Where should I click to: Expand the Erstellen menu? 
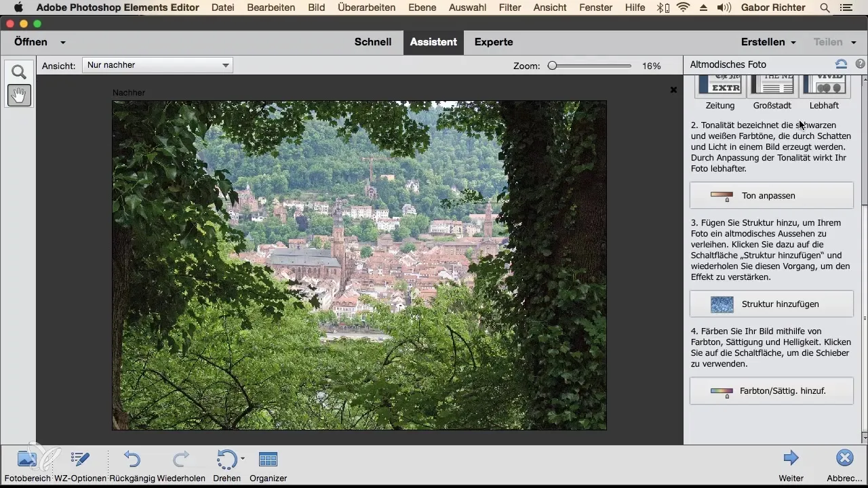(x=768, y=42)
